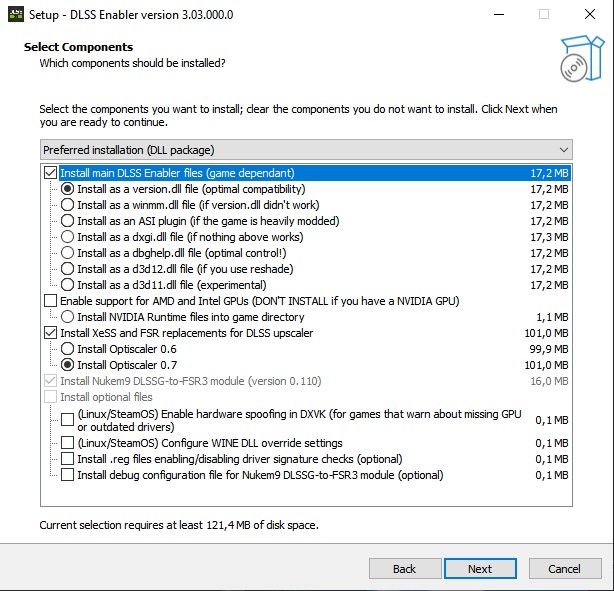The width and height of the screenshot is (614, 591).
Task: Open the Preferred installation type dropdown
Action: point(306,150)
